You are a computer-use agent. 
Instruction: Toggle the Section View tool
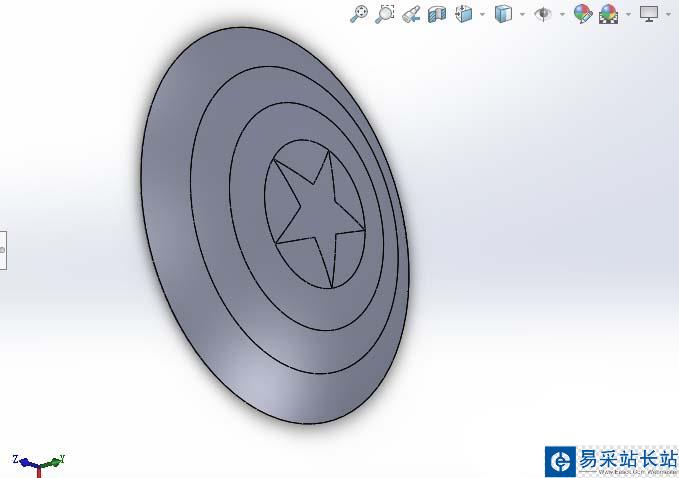(x=437, y=14)
